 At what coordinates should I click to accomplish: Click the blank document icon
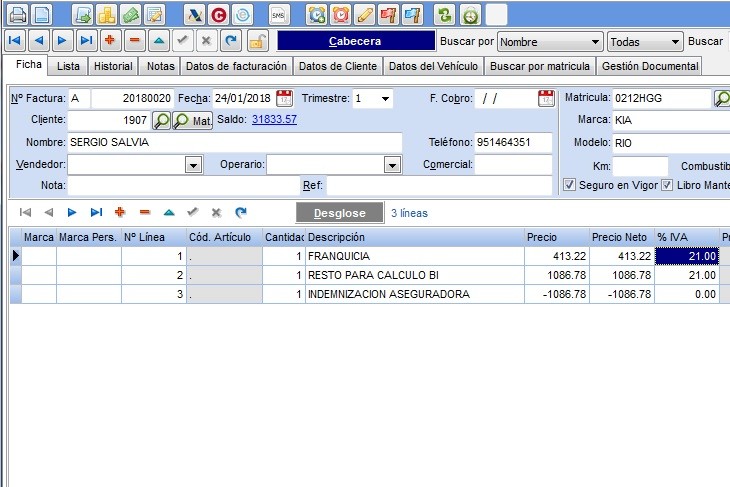point(42,15)
